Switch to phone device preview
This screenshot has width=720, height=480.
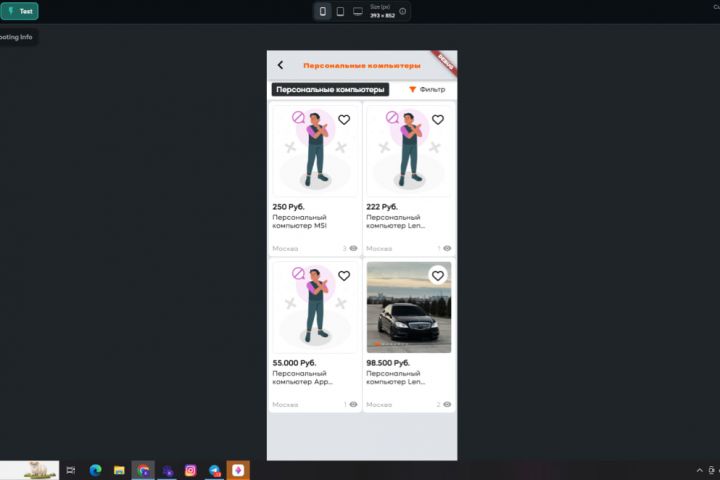(x=323, y=11)
